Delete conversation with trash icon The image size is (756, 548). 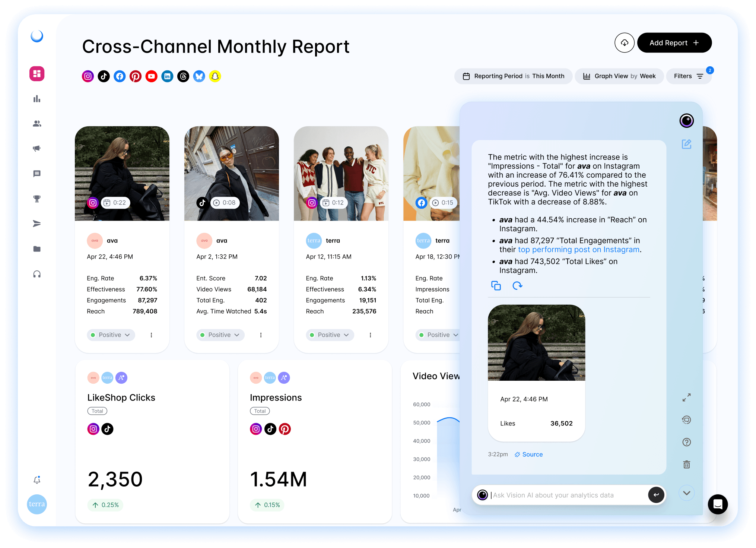pyautogui.click(x=686, y=465)
